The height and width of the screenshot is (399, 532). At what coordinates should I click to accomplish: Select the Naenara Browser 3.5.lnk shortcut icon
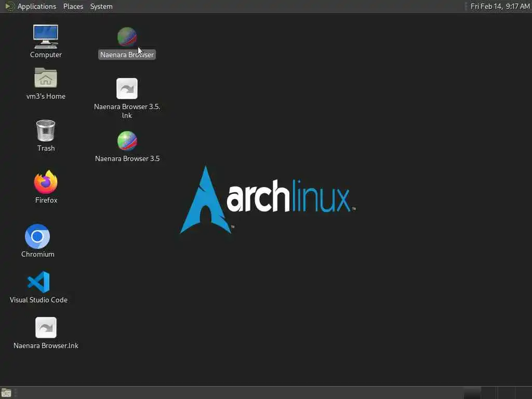[127, 88]
